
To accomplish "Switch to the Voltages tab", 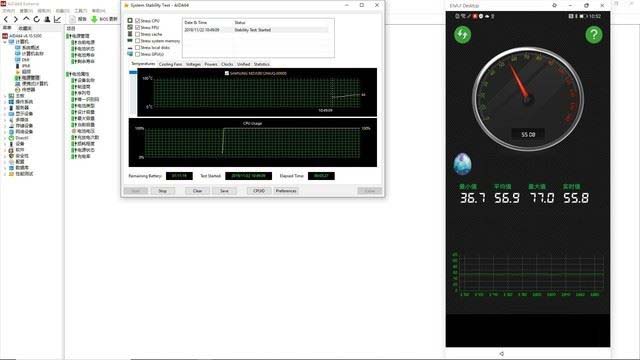I will [193, 64].
